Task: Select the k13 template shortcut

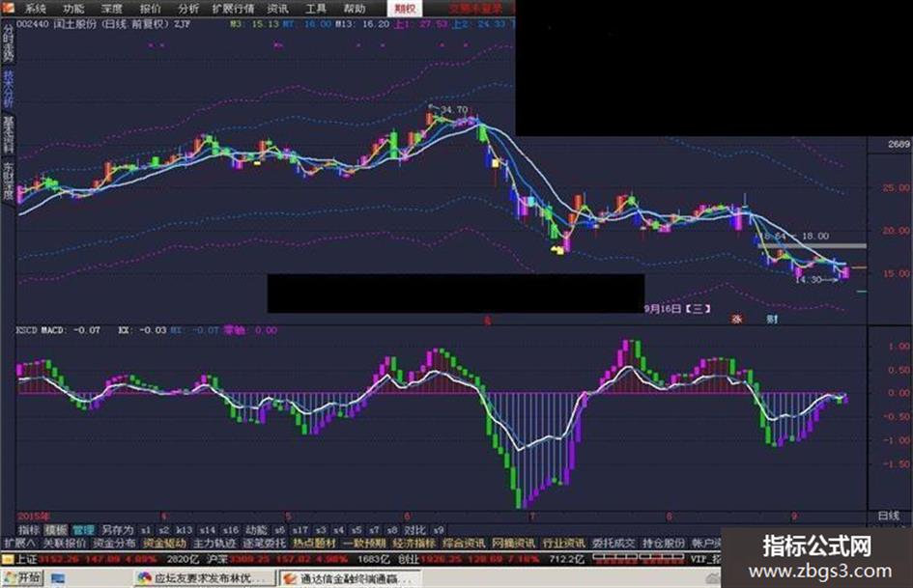Action: (184, 530)
